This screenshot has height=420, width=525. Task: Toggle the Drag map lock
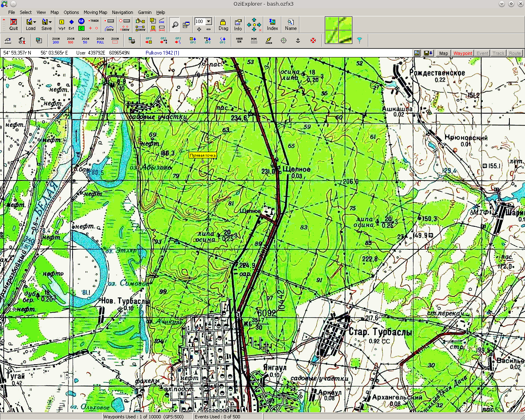pos(223,25)
